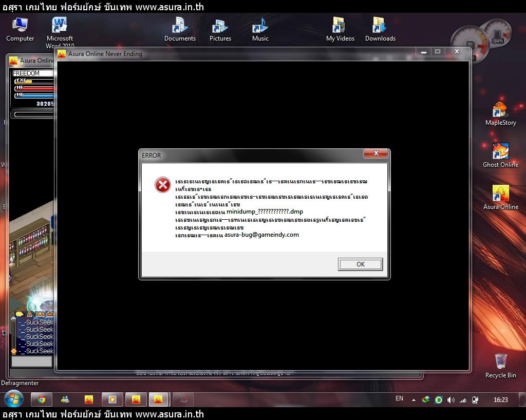Click the FREEDOM character name in the game window
This screenshot has width=526, height=420.
pyautogui.click(x=26, y=73)
